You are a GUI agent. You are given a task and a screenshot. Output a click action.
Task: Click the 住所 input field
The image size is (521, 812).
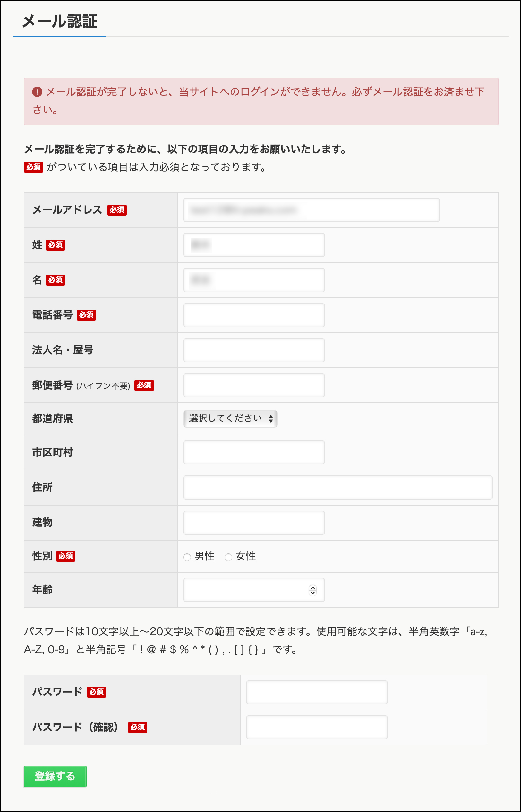(337, 488)
